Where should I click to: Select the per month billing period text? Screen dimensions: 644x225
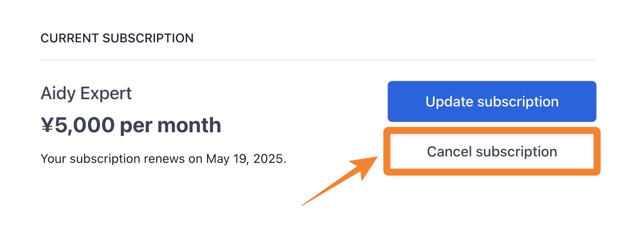[x=171, y=126]
